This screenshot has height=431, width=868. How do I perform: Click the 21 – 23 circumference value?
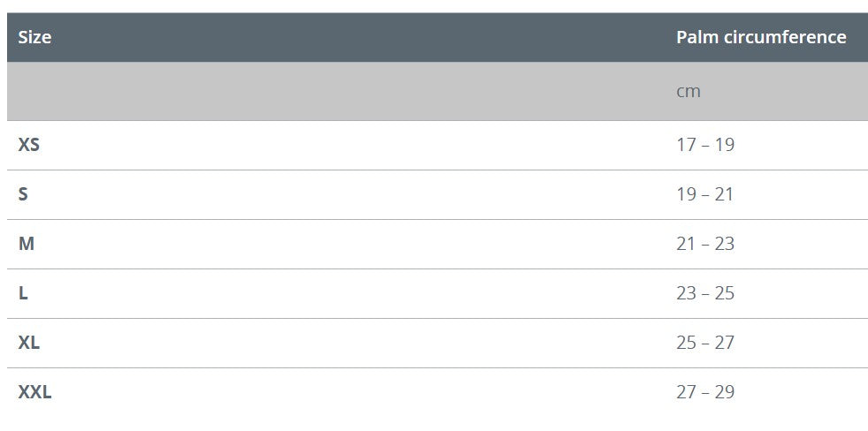coord(705,244)
